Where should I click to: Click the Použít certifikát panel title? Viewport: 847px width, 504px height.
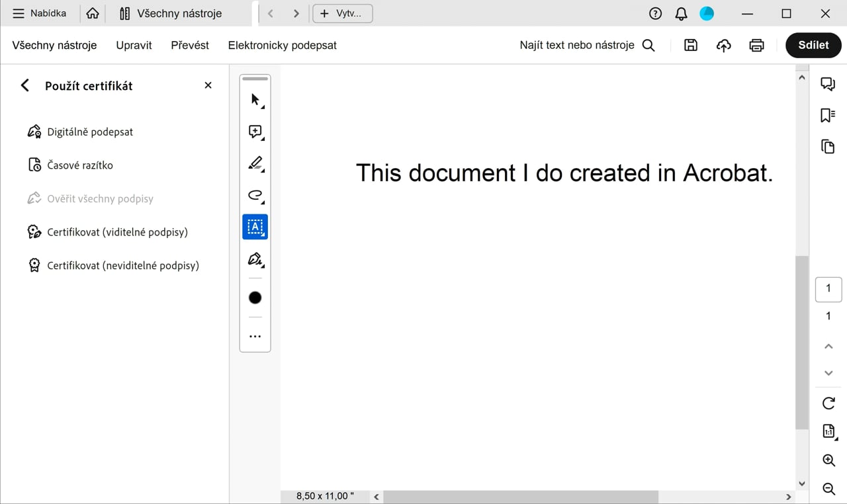tap(89, 85)
